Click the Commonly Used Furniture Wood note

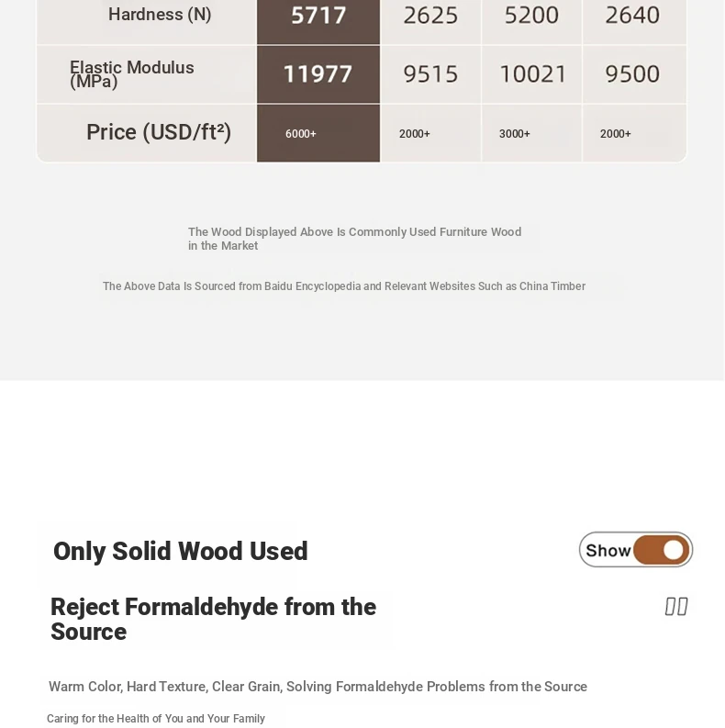[354, 239]
